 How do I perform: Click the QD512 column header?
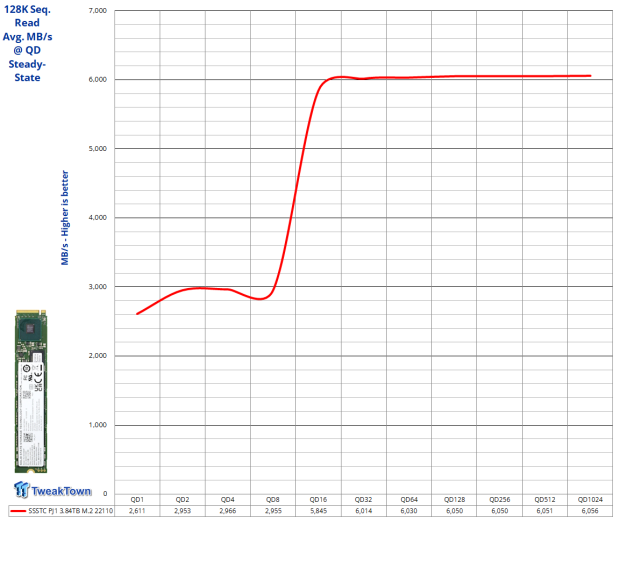(545, 500)
